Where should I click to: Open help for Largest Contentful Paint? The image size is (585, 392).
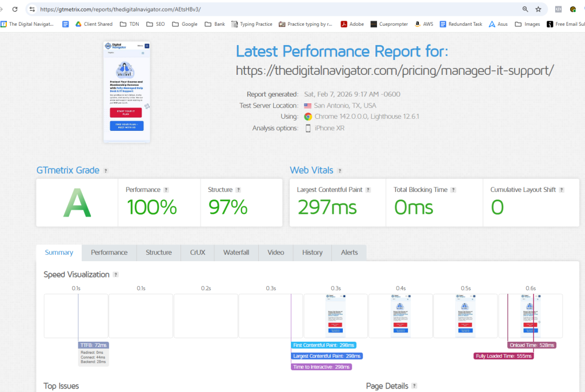click(x=368, y=190)
